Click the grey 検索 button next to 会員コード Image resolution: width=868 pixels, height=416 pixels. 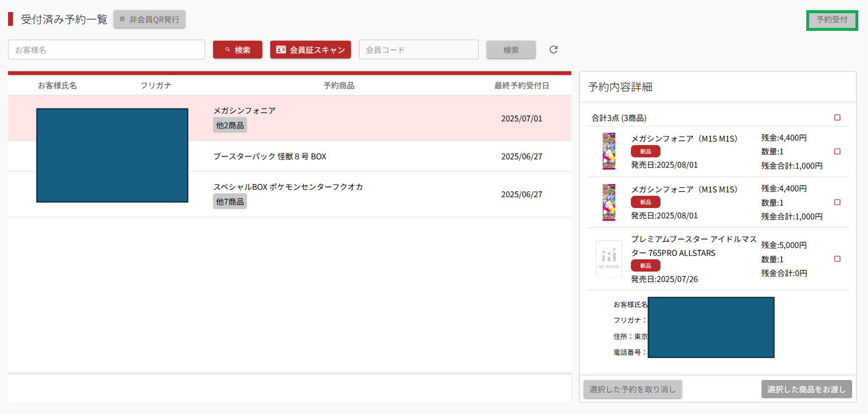(511, 50)
